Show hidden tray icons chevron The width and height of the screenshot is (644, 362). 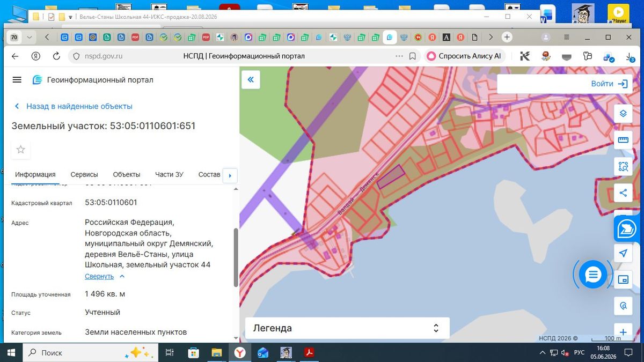point(543,352)
